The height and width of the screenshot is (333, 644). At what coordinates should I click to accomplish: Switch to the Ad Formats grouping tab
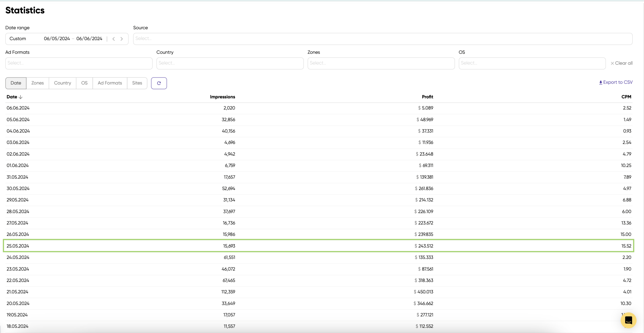click(110, 83)
